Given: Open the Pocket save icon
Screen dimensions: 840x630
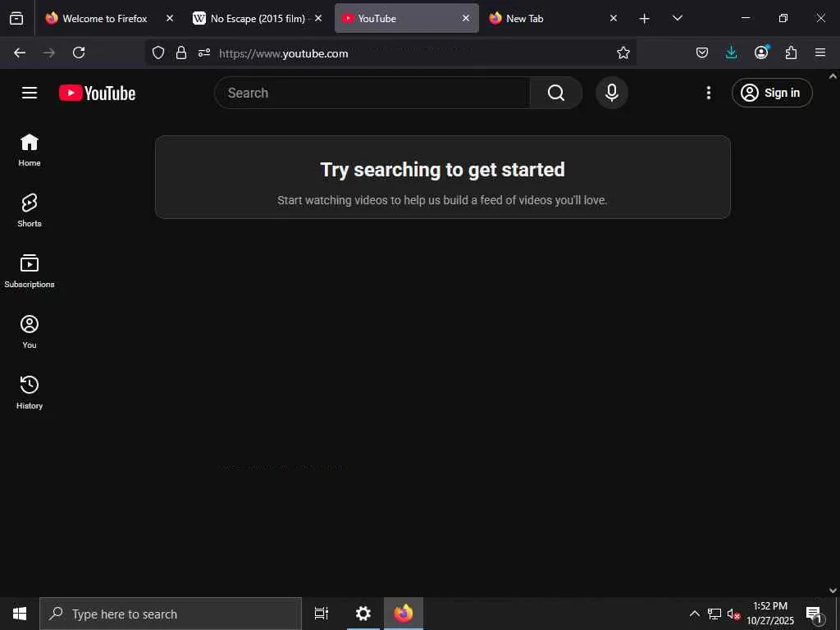Looking at the screenshot, I should click(x=702, y=52).
